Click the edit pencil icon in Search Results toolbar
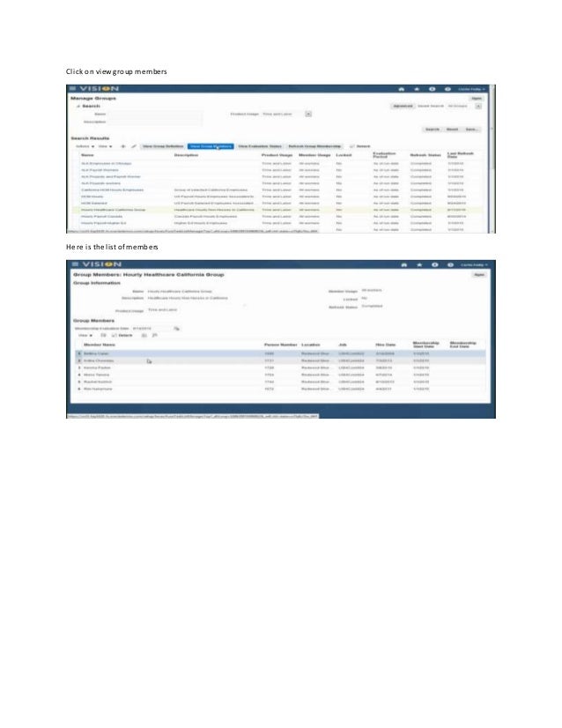 [x=134, y=146]
